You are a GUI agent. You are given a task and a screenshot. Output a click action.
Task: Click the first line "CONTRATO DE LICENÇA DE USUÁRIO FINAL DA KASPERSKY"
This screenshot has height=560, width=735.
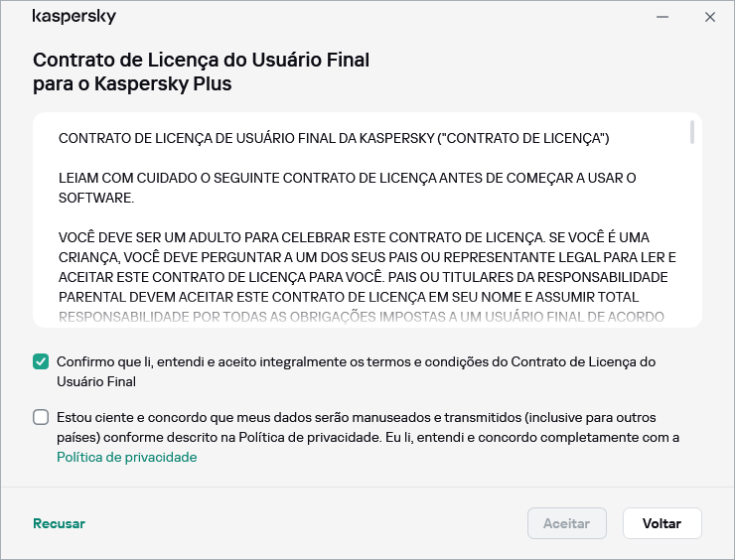point(334,137)
